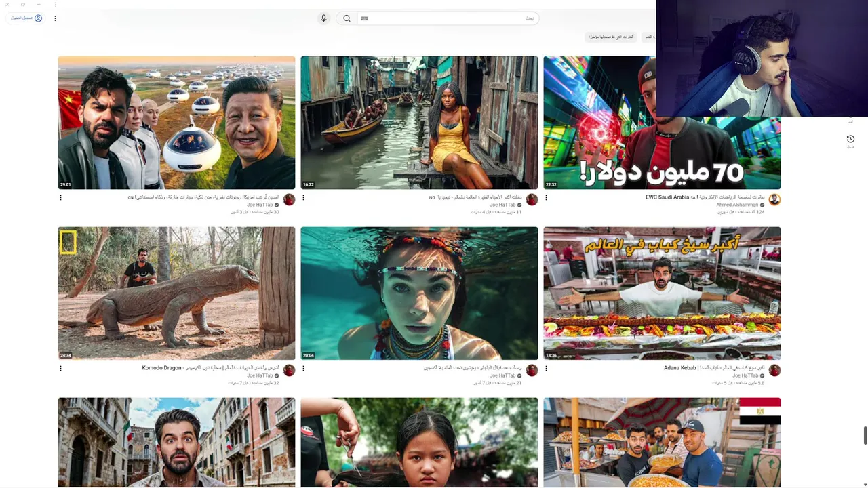Image resolution: width=868 pixels, height=488 pixels.
Task: Play the Komodo dragon thumbnail video
Action: tap(176, 293)
